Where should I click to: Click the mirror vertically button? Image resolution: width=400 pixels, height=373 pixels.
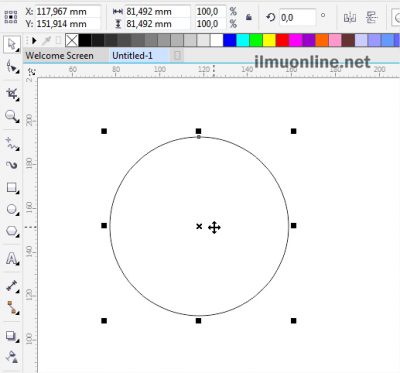[371, 17]
